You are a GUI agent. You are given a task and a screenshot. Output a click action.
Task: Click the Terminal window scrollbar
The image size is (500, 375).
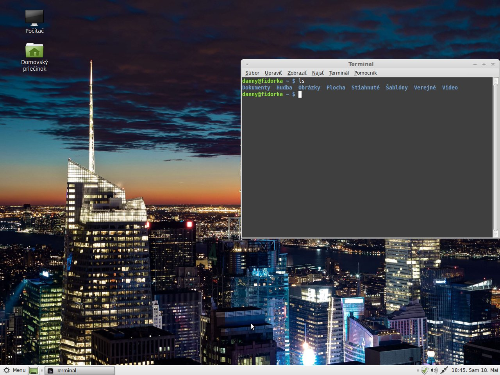point(496,157)
